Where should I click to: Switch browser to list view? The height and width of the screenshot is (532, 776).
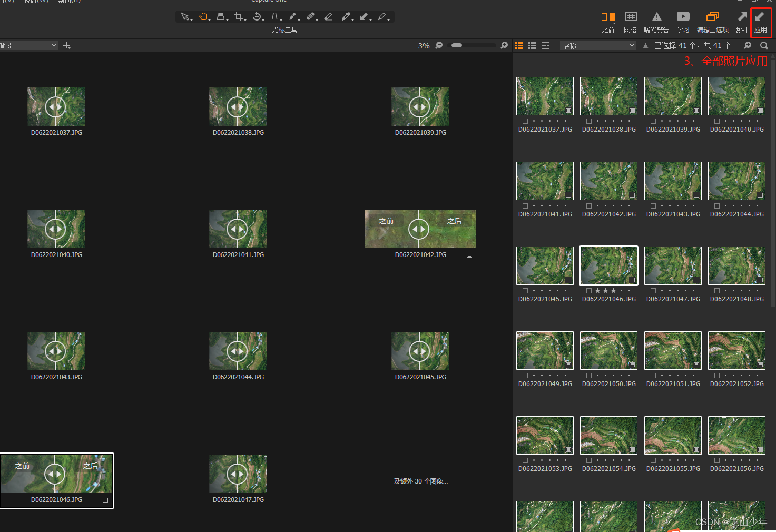(532, 46)
